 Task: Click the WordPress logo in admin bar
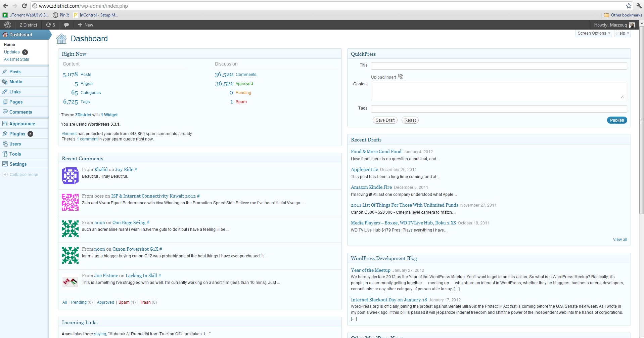[8, 25]
